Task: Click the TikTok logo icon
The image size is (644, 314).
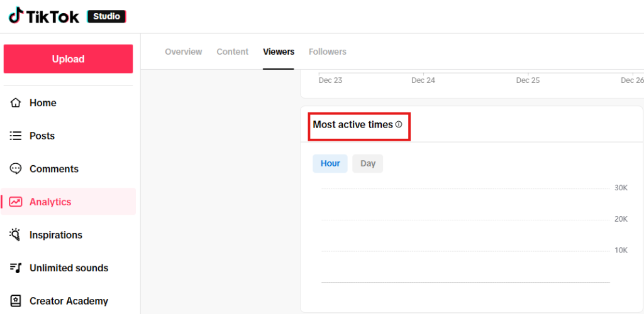Action: 16,16
